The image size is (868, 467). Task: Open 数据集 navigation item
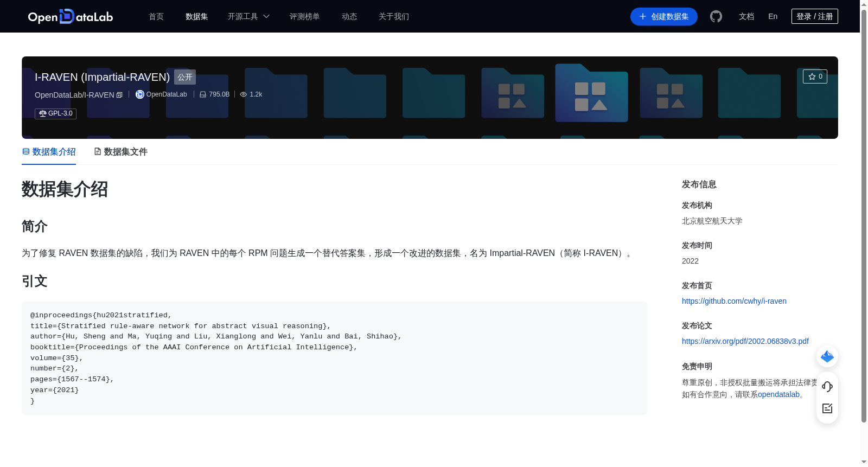196,16
